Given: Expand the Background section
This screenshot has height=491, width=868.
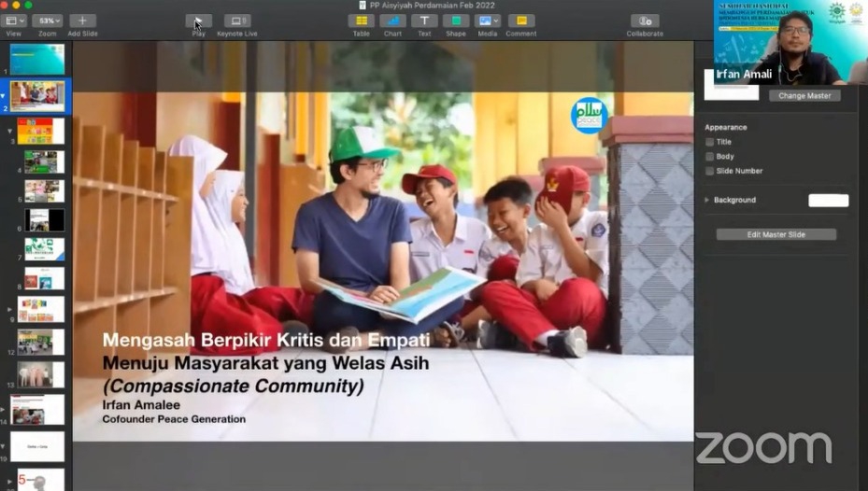Looking at the screenshot, I should (706, 200).
